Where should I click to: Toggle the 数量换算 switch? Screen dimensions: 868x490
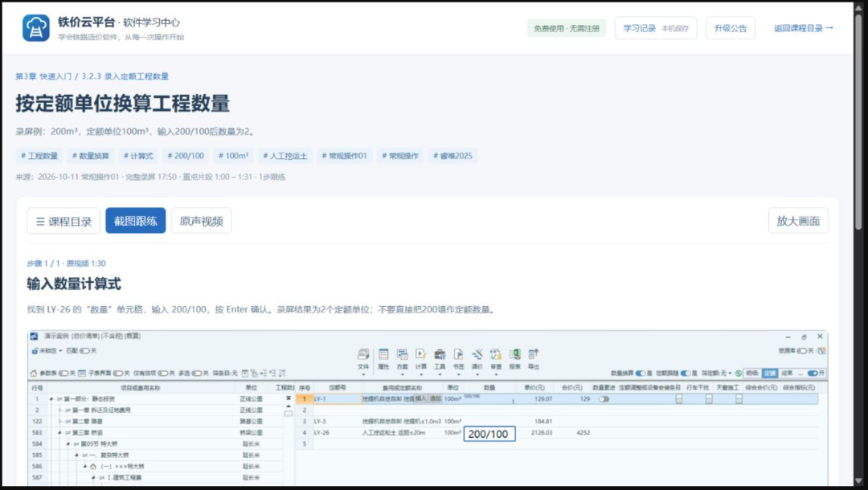tap(641, 374)
